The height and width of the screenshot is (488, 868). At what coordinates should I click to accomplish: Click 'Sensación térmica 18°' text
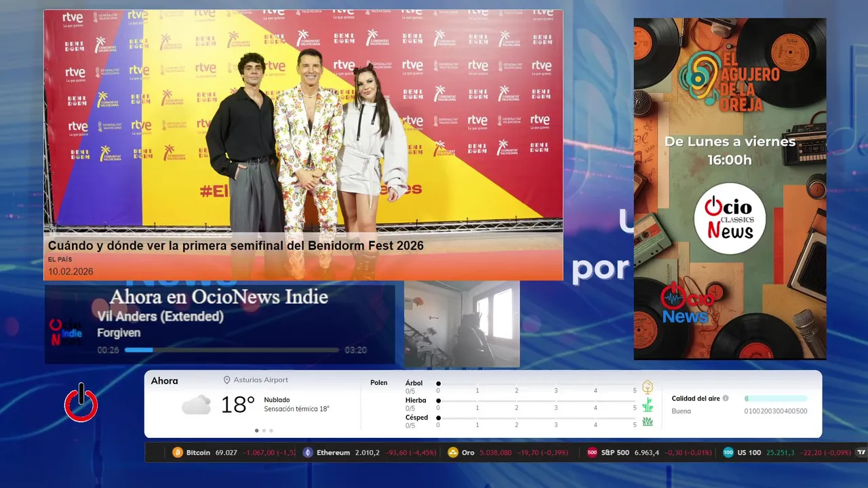coord(296,409)
